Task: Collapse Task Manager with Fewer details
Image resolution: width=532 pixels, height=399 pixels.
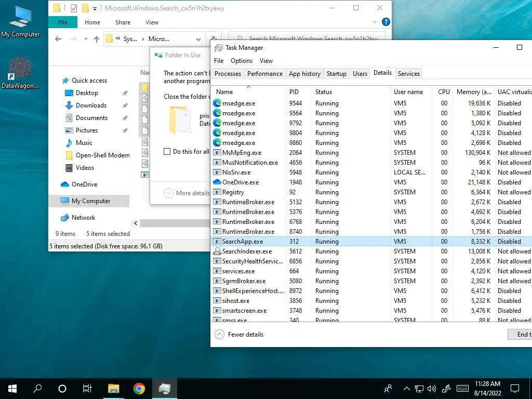Action: tap(239, 335)
